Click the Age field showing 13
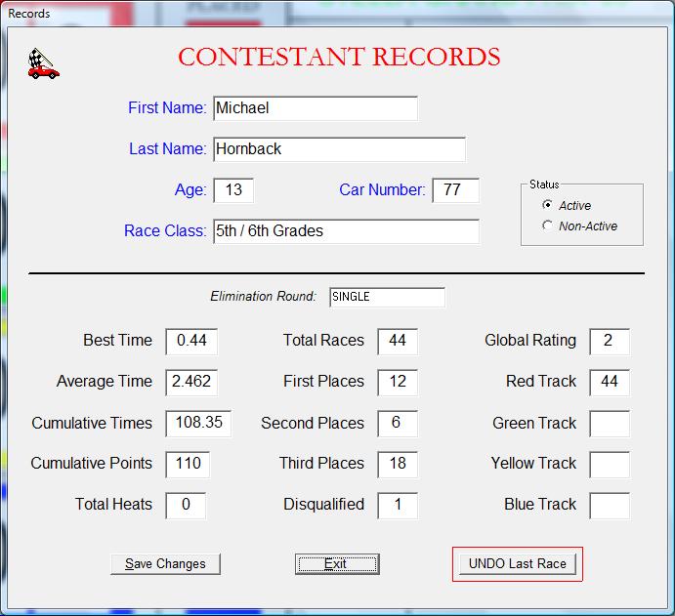Image resolution: width=675 pixels, height=616 pixels. coord(233,190)
